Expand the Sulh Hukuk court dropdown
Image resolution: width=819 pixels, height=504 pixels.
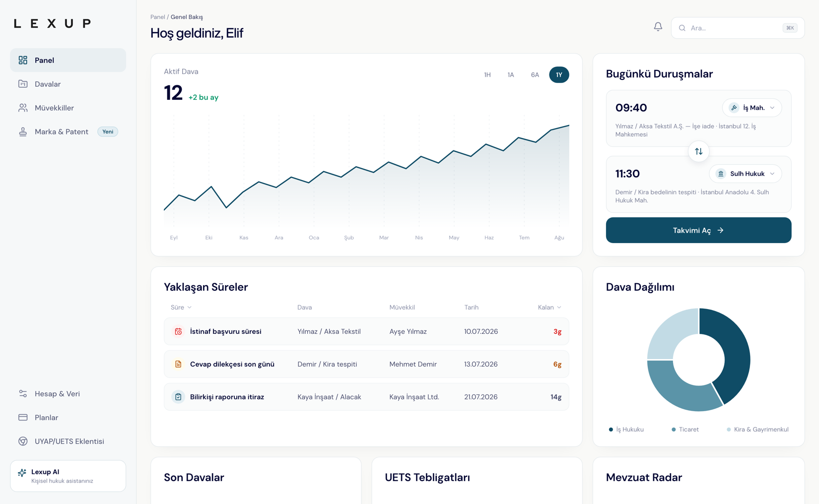click(x=745, y=174)
